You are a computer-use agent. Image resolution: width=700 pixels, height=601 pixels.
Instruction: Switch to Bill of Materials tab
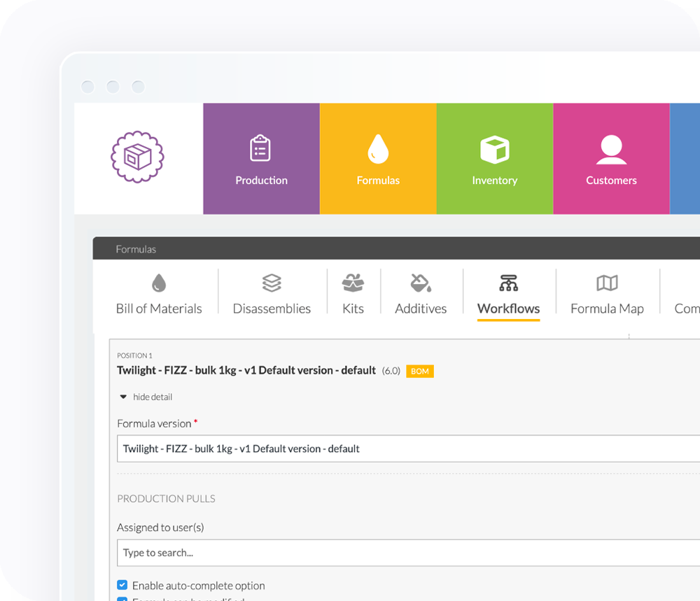pyautogui.click(x=159, y=309)
